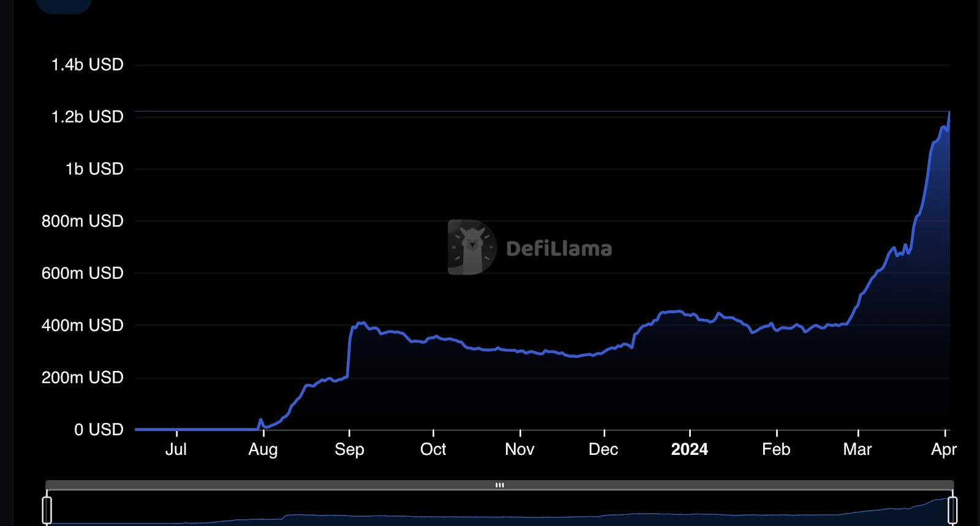Click the Aug month label

click(x=263, y=450)
